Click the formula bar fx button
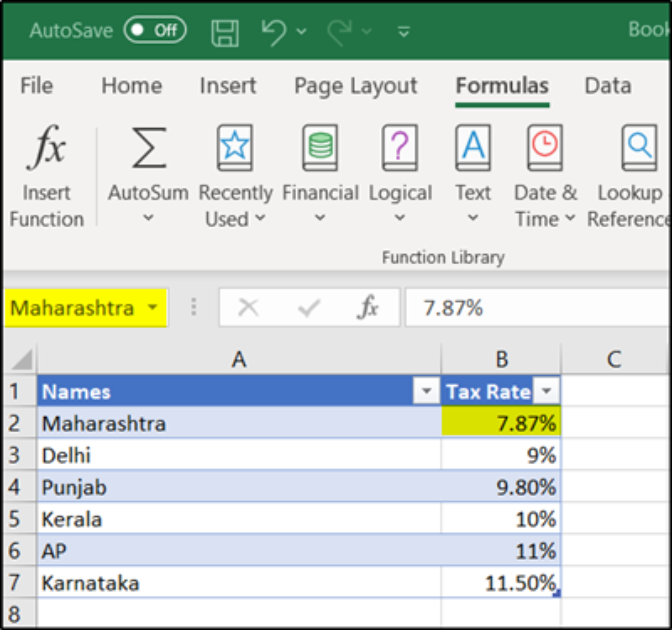The width and height of the screenshot is (672, 630). click(368, 307)
